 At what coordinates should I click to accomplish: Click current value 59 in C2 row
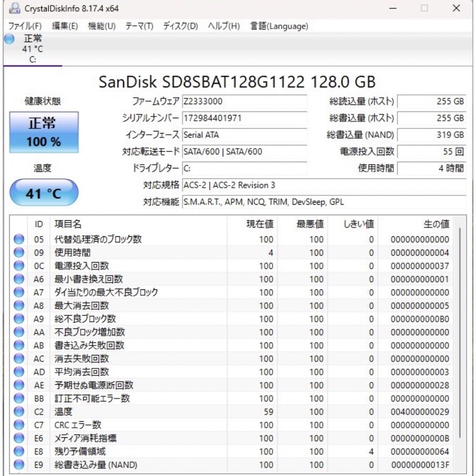click(x=268, y=412)
